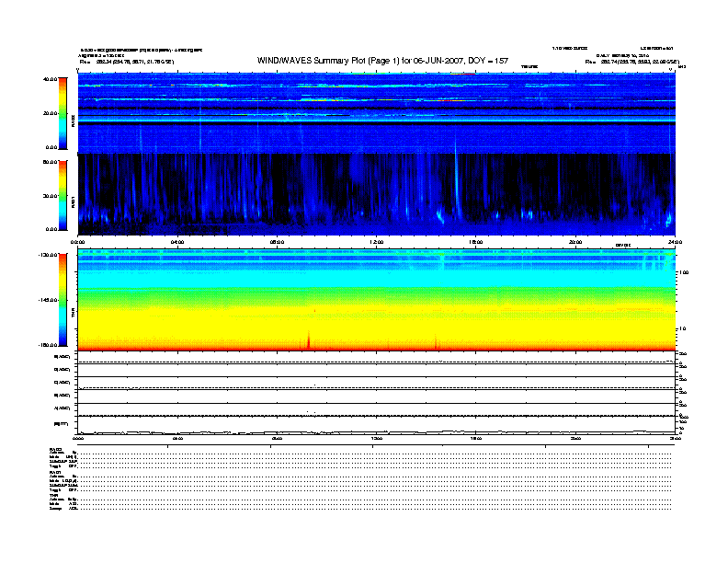Click the RAD1 vertical axis label
728x563 pixels.
point(73,201)
